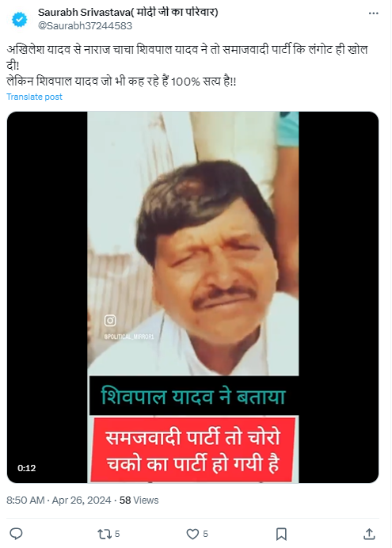Viewport: 392px width, 548px height.
Task: Click the 0:12 video duration label
Action: pyautogui.click(x=27, y=468)
